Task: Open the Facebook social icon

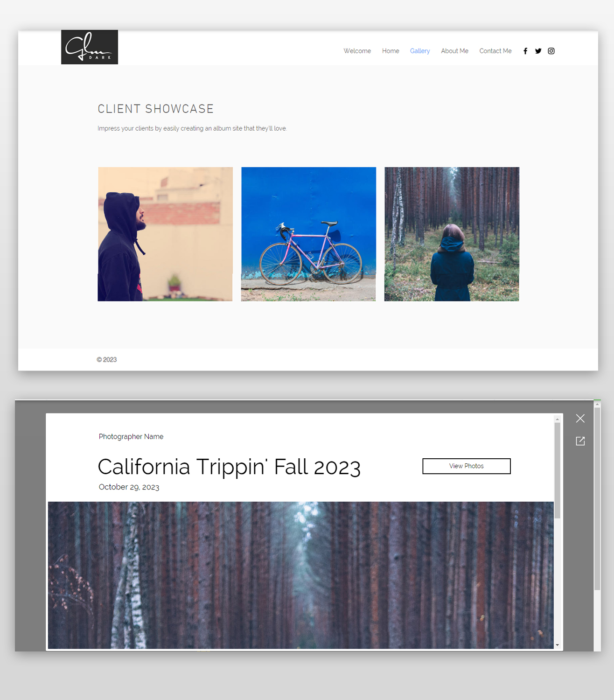Action: [525, 51]
